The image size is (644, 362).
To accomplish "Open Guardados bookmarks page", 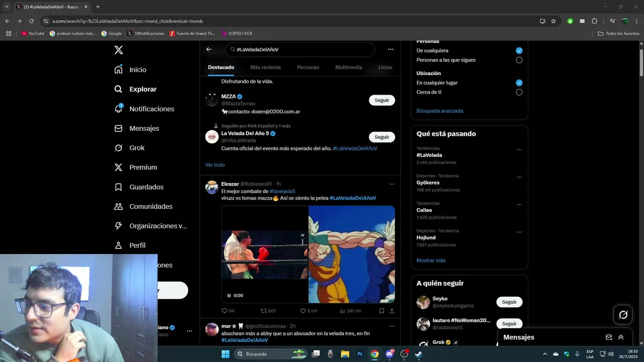I will [139, 187].
